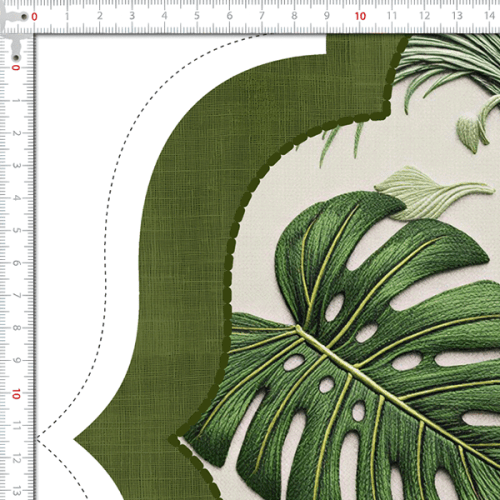Click the pointed left tip of the olive fabric shape
Screen dimensions: 500x500
point(75,440)
